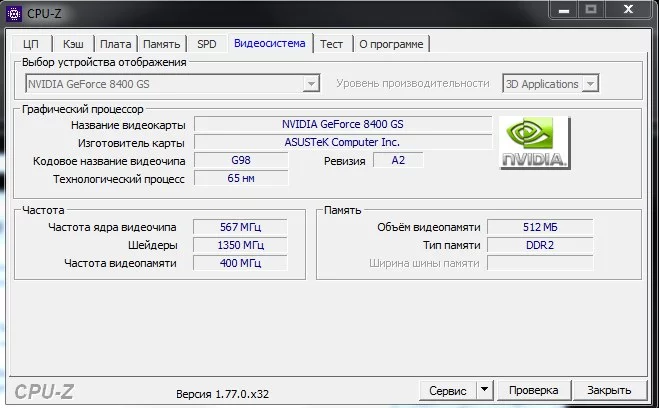Click the 1350 МГц shaders value
The height and width of the screenshot is (408, 659).
[x=240, y=245]
